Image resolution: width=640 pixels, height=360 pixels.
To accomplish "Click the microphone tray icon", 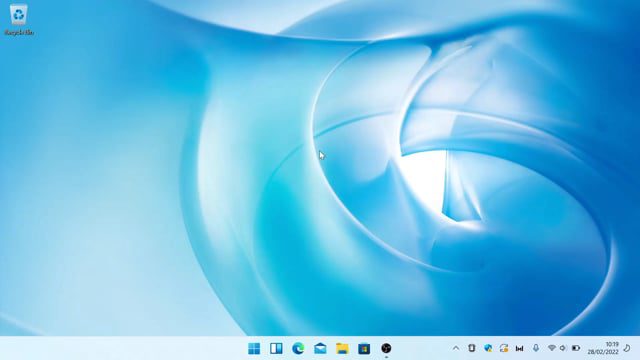I will pyautogui.click(x=536, y=348).
